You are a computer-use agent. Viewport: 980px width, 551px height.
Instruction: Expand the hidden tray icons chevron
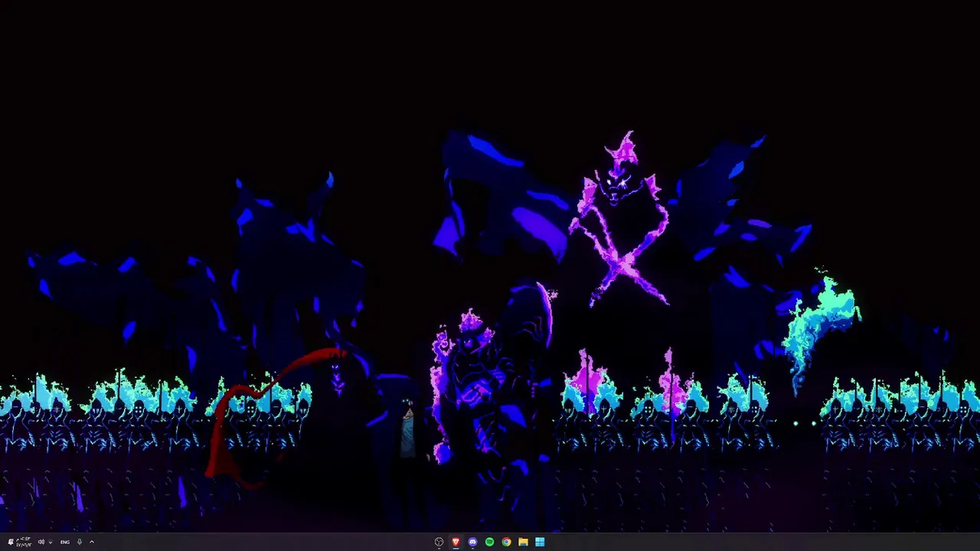(x=92, y=542)
